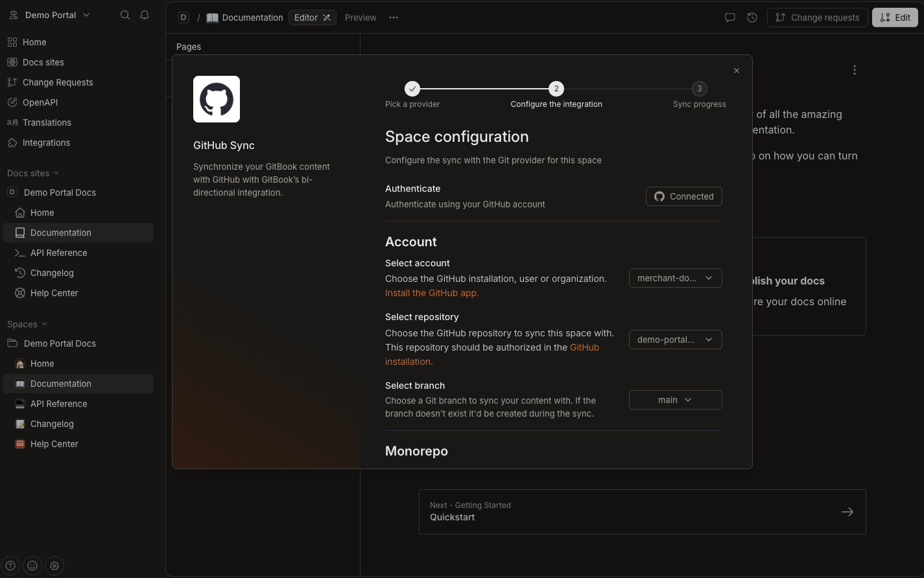This screenshot has height=578, width=924.
Task: Click the arrow on Quickstart card
Action: pos(847,512)
